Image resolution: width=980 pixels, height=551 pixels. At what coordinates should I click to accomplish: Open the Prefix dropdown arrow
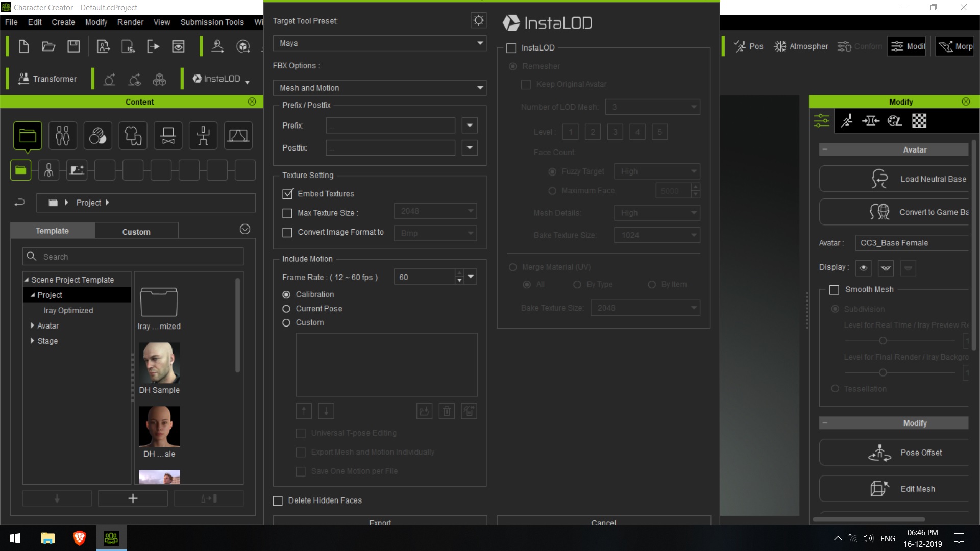point(470,126)
